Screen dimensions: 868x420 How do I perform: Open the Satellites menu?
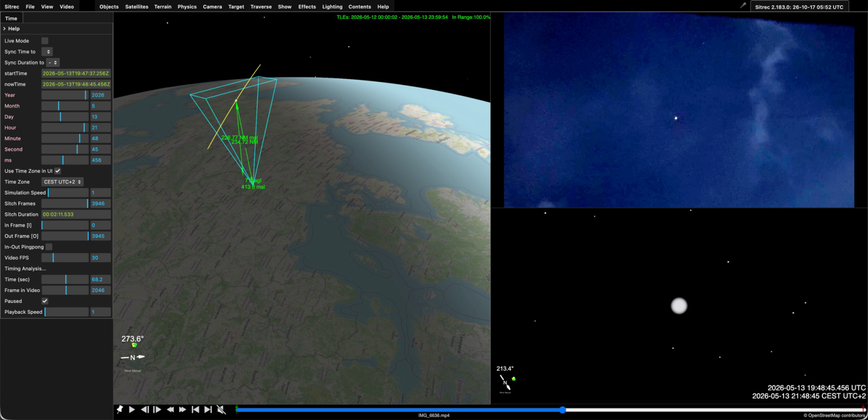point(137,7)
